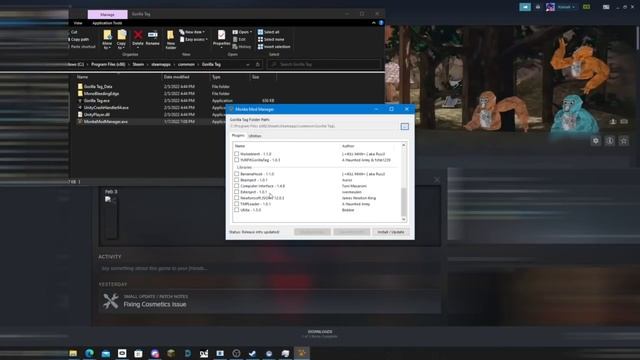Image resolution: width=640 pixels, height=360 pixels.
Task: Click History in the ribbon Open group
Action: (x=242, y=47)
